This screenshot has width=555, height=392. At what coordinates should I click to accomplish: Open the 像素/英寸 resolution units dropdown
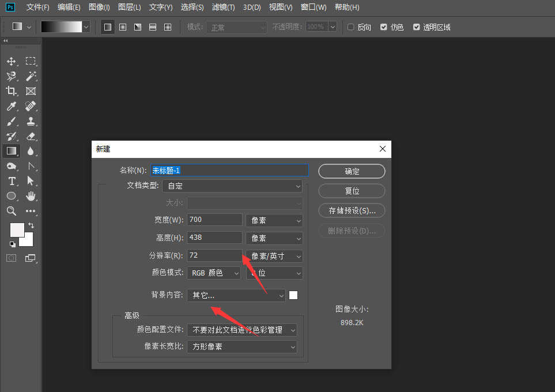tap(274, 255)
